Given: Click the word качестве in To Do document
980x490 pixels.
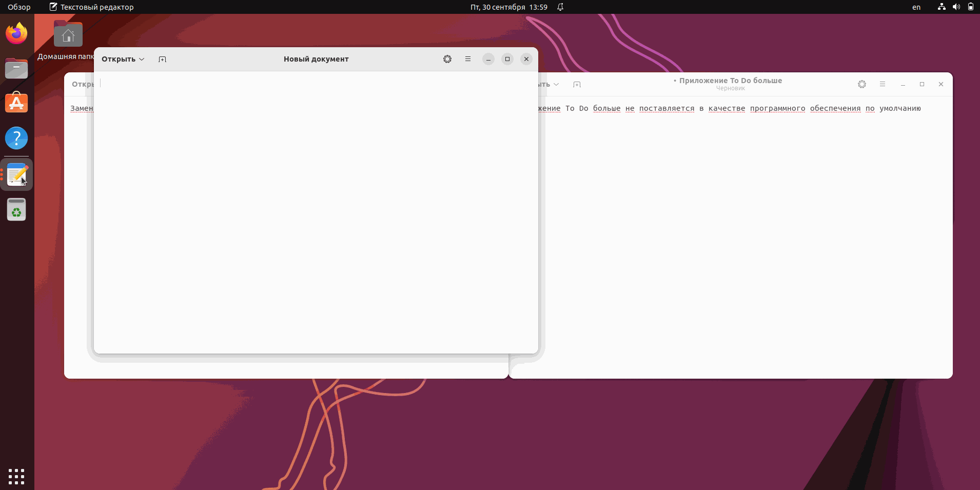Looking at the screenshot, I should (727, 108).
